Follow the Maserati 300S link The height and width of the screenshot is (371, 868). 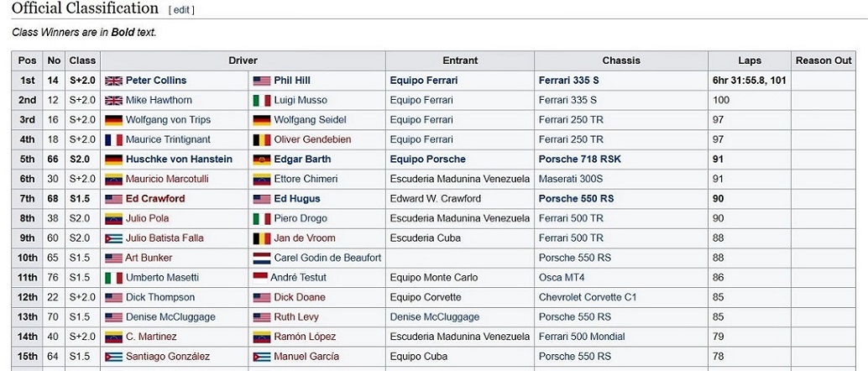click(570, 179)
